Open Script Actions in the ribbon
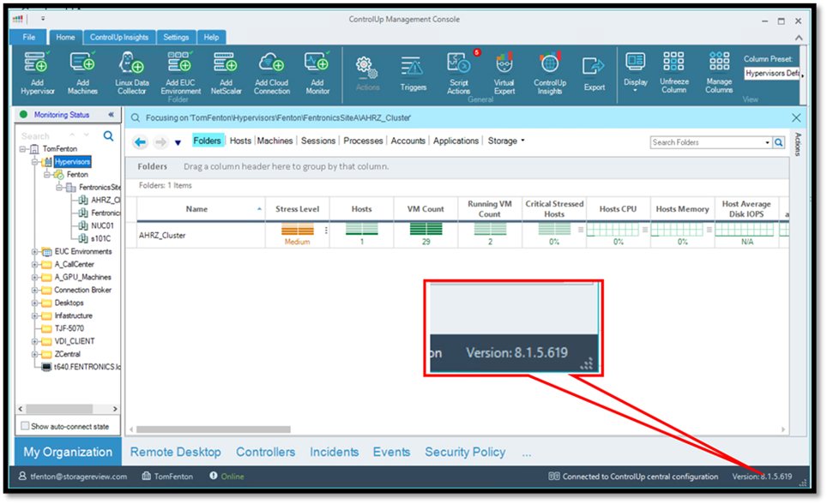The width and height of the screenshot is (827, 504). click(458, 73)
